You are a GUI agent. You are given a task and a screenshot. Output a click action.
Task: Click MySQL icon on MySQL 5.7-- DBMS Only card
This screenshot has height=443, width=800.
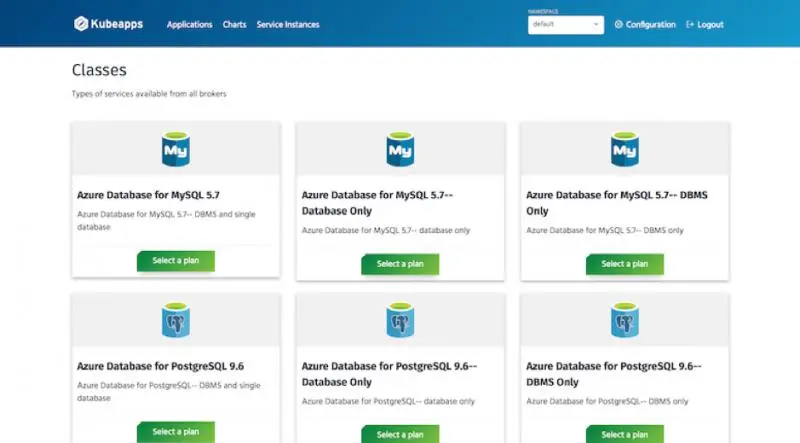tap(624, 149)
